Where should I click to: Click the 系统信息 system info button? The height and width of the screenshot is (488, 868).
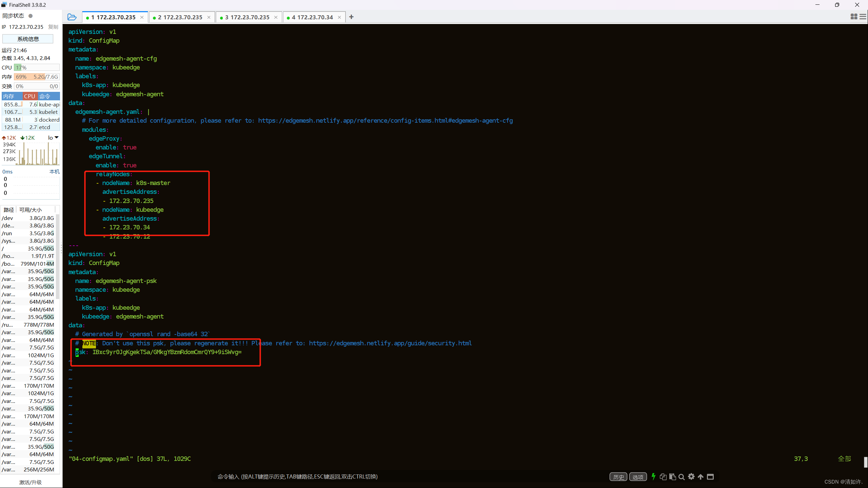pyautogui.click(x=28, y=39)
